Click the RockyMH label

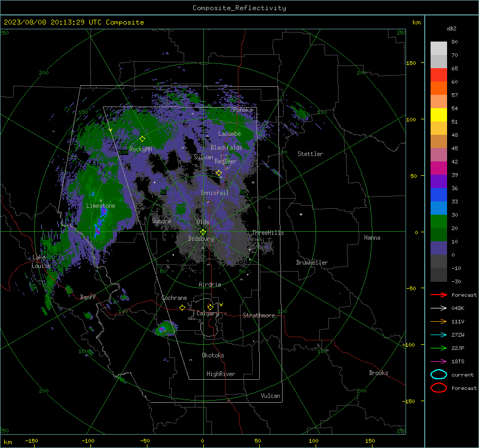tap(141, 149)
